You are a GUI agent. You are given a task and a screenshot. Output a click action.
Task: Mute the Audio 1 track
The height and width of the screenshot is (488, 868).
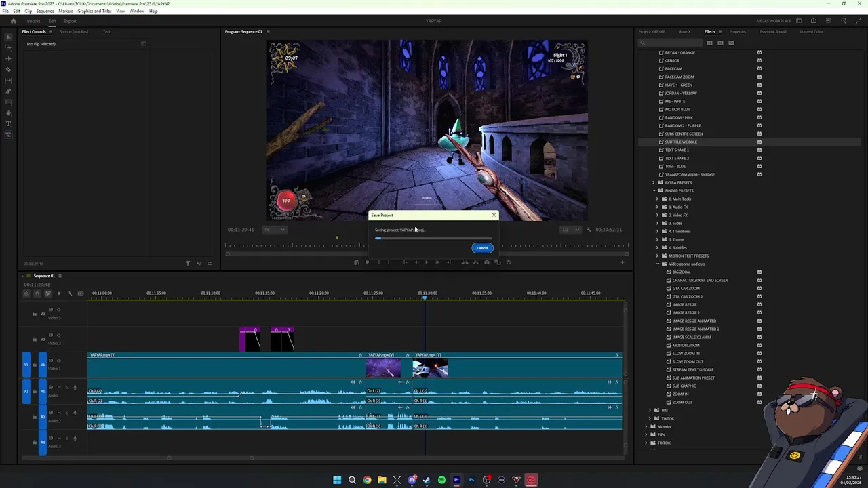58,388
